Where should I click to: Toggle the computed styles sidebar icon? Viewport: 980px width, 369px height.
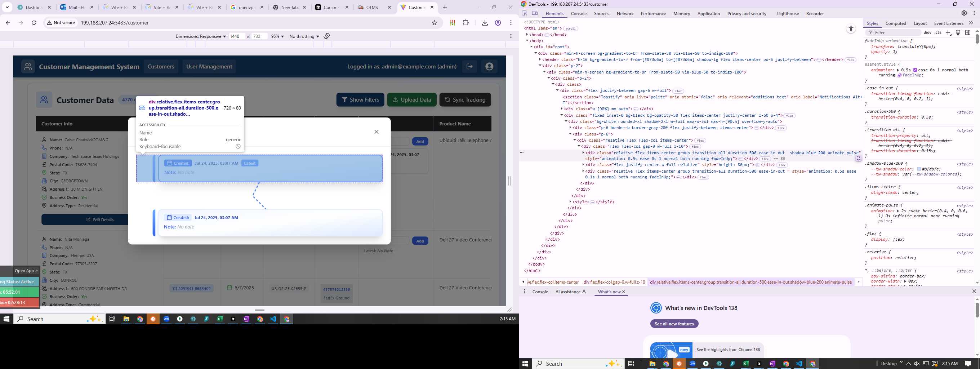coord(968,33)
